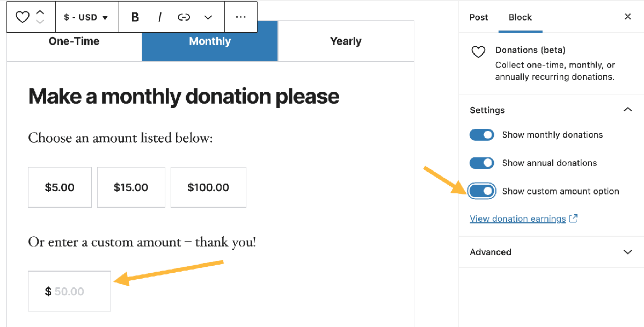Screen dimensions: 644x327
Task: Click the custom amount input field
Action: point(69,292)
